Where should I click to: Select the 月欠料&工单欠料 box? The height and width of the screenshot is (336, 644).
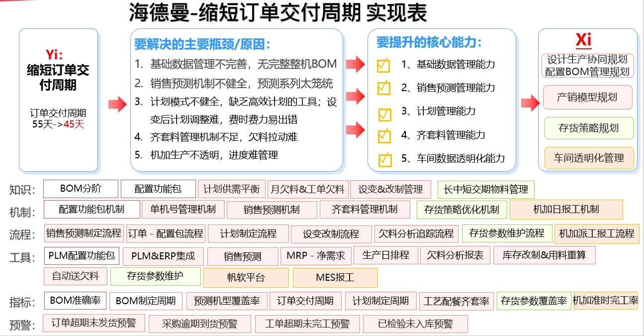coord(307,189)
